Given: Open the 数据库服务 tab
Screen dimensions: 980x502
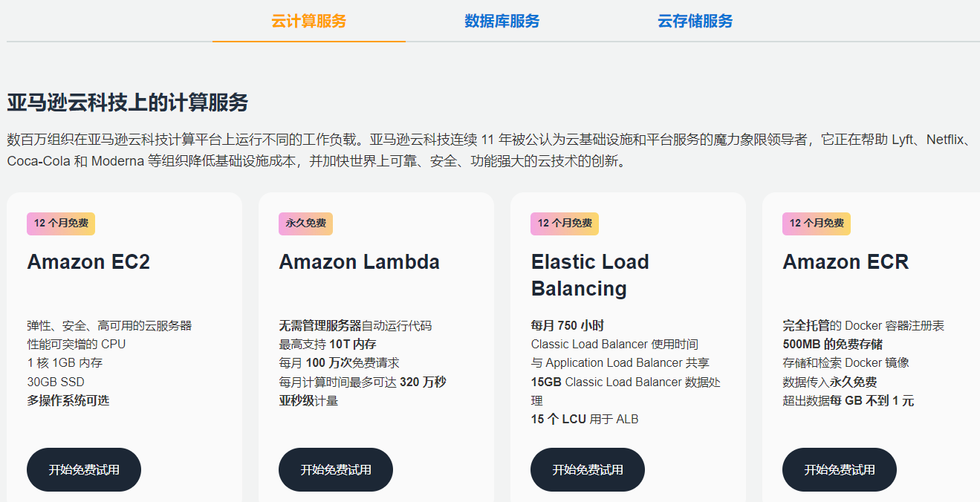Looking at the screenshot, I should click(502, 21).
